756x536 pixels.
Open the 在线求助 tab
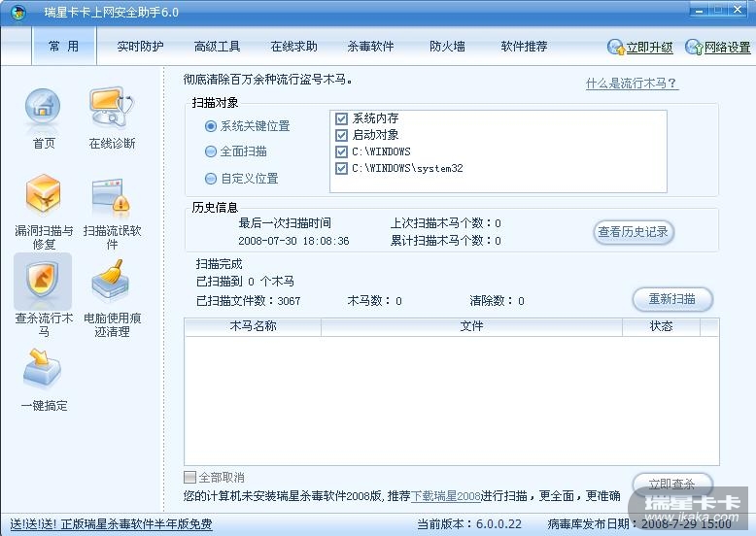[294, 47]
